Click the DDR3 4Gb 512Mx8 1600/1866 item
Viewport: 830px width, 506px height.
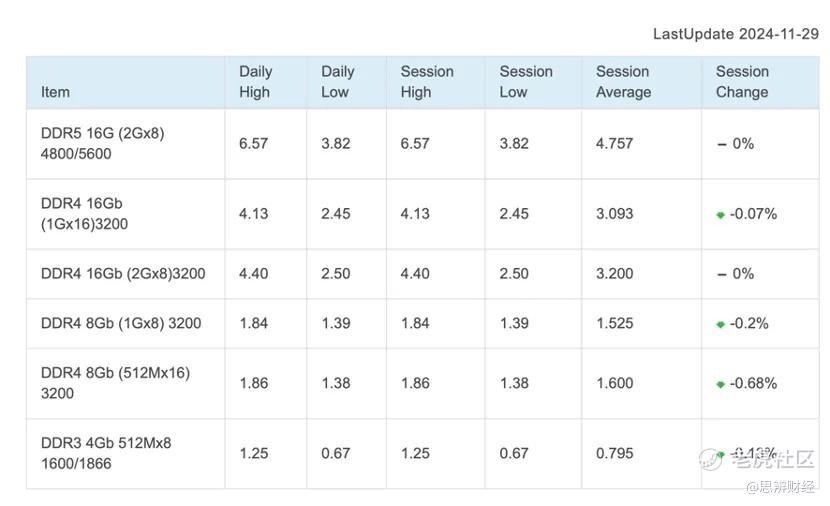click(105, 453)
